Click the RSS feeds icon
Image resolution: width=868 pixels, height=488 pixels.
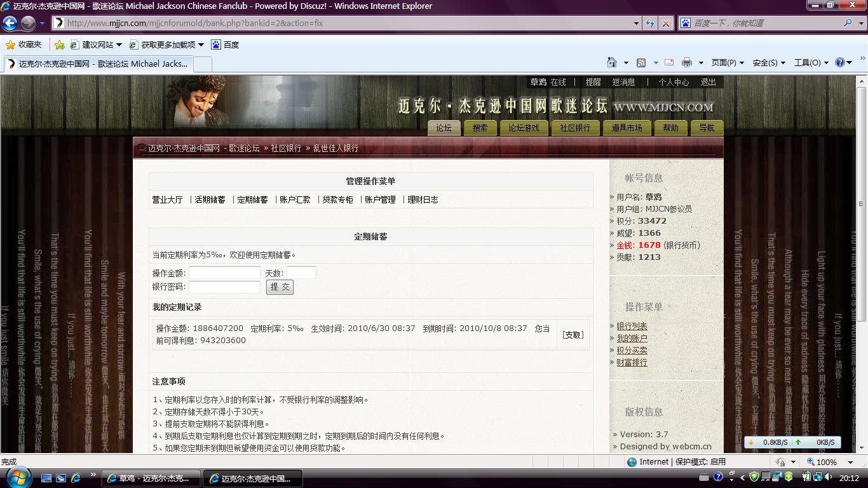pyautogui.click(x=641, y=62)
